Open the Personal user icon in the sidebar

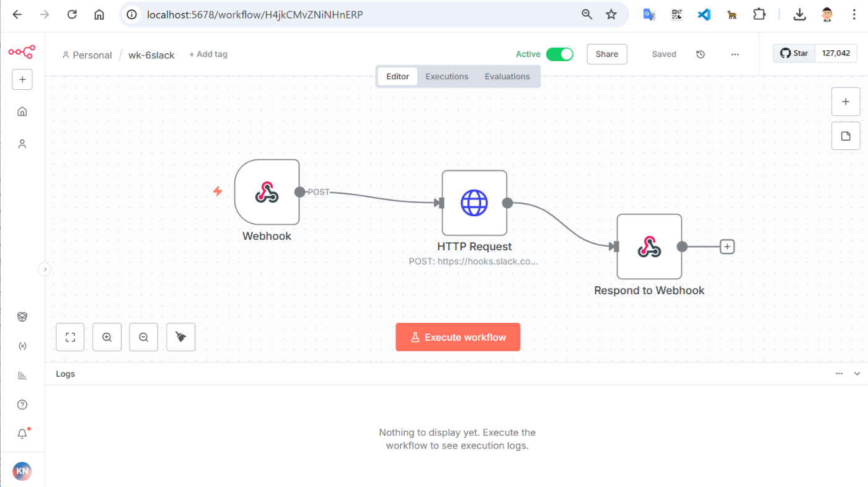pyautogui.click(x=22, y=144)
